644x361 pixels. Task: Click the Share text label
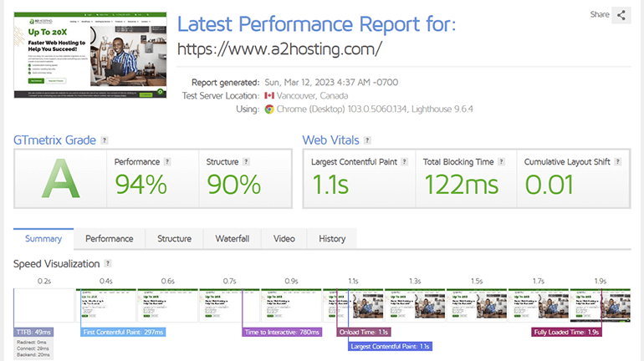tap(600, 14)
